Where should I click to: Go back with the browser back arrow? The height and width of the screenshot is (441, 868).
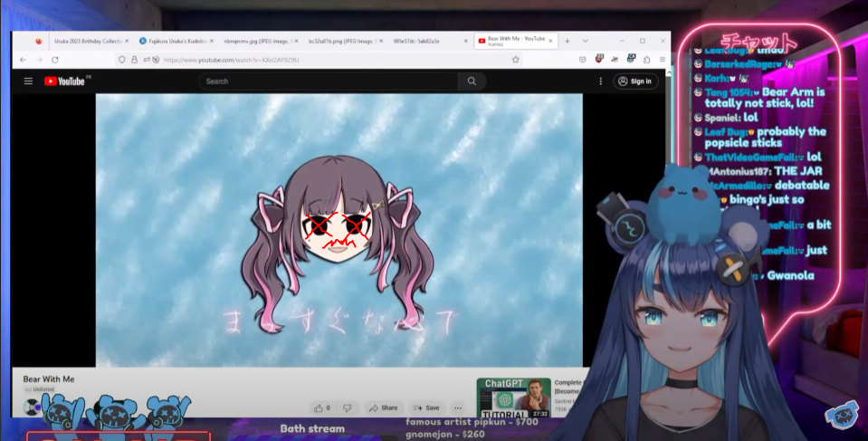(23, 60)
